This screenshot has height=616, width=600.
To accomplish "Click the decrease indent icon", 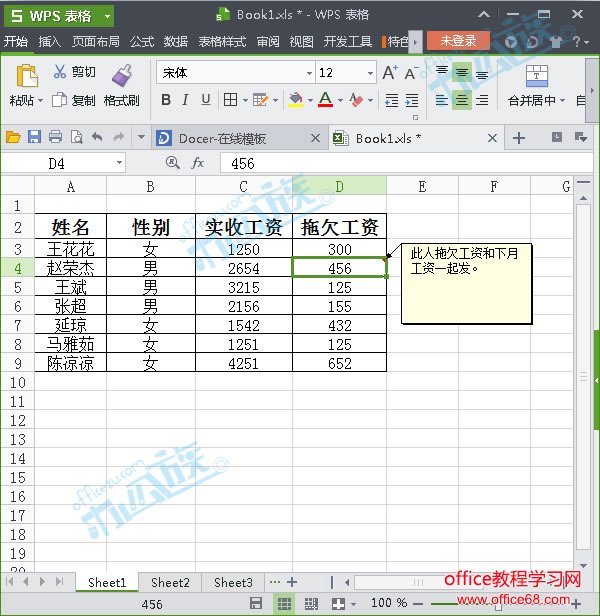I will click(x=392, y=100).
